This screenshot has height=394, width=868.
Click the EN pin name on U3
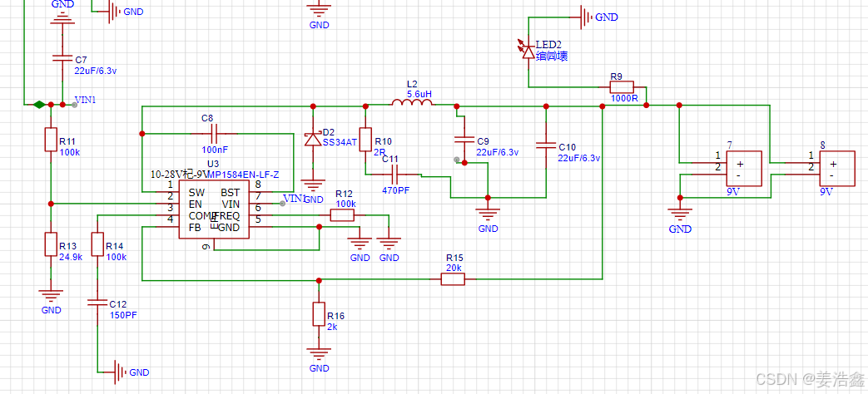point(195,204)
